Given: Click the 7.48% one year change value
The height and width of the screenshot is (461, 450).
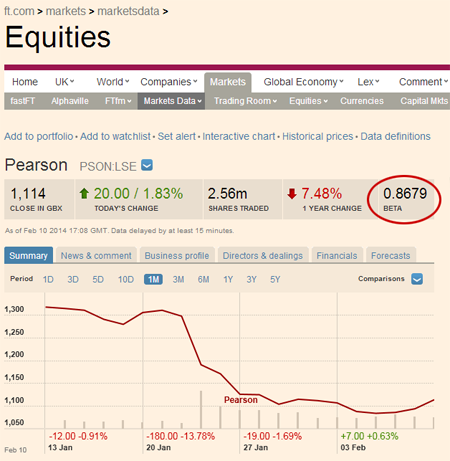Looking at the screenshot, I should [x=322, y=193].
